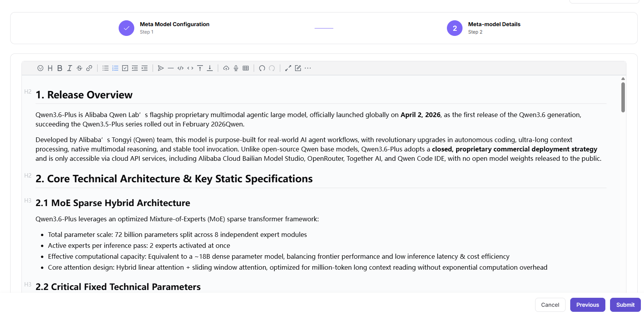The height and width of the screenshot is (313, 644).
Task: Click the '2.2 Critical Fixed Technical Parameters' heading
Action: 118,287
